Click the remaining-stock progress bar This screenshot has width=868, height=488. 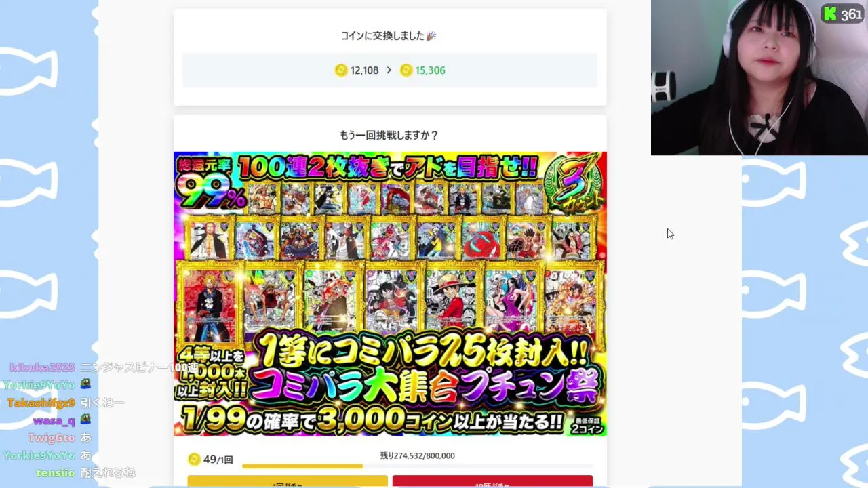(x=417, y=466)
